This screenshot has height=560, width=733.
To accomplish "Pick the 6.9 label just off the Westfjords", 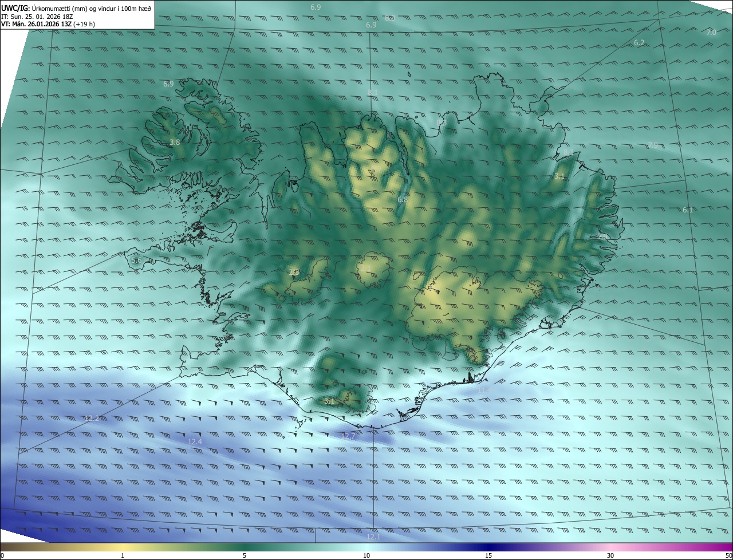I will pyautogui.click(x=168, y=84).
